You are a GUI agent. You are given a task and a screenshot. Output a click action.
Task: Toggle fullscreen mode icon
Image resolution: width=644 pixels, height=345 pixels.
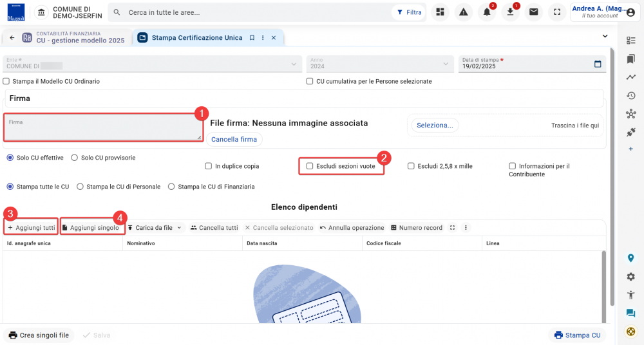[x=557, y=12]
